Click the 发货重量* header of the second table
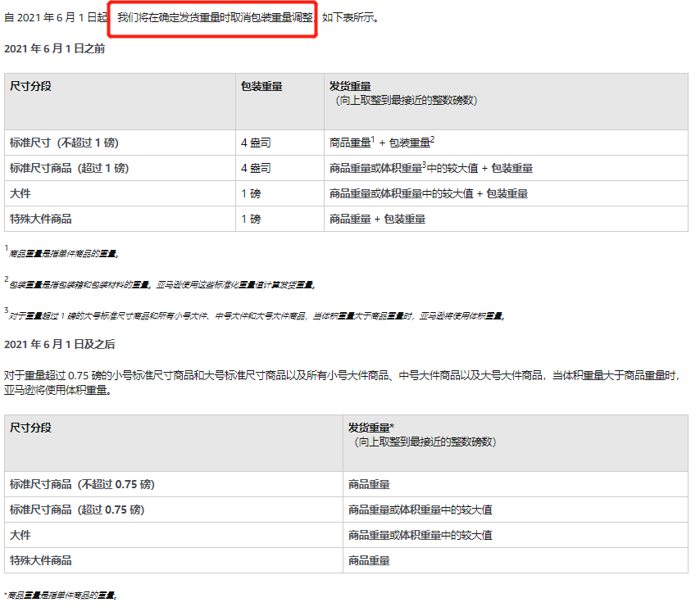 point(368,428)
